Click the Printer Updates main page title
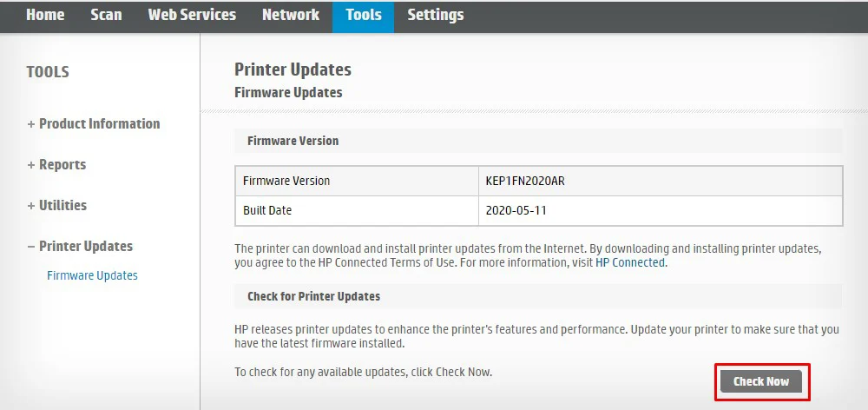 point(293,69)
